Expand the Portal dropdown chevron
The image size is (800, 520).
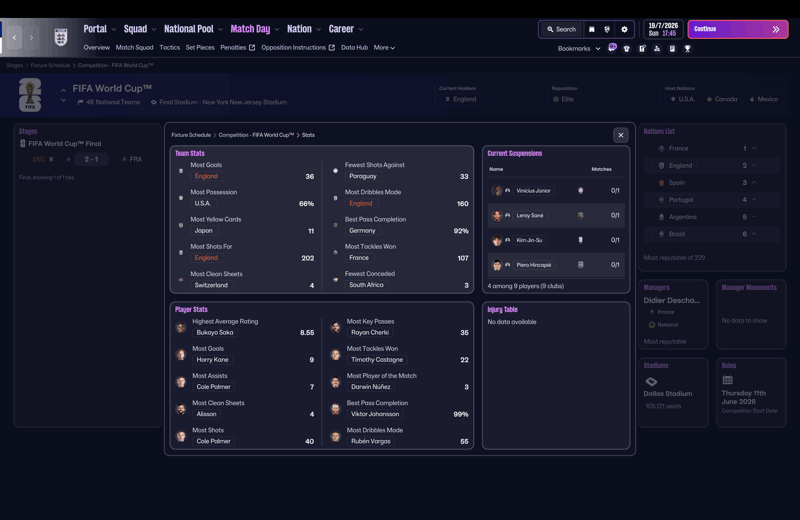coord(113,30)
